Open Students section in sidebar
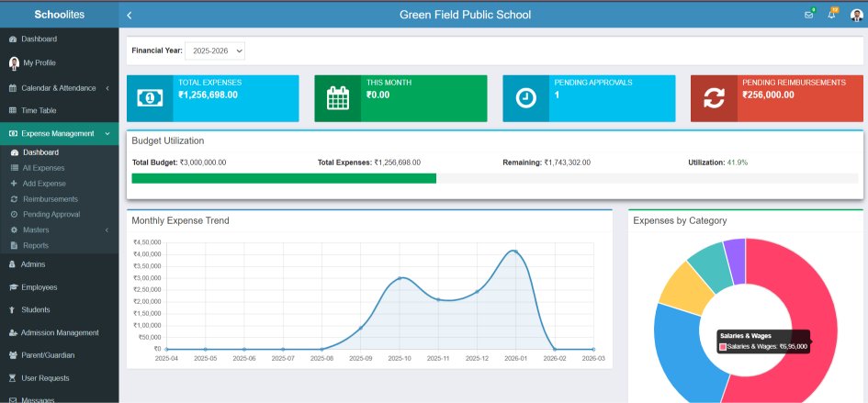 [59, 310]
